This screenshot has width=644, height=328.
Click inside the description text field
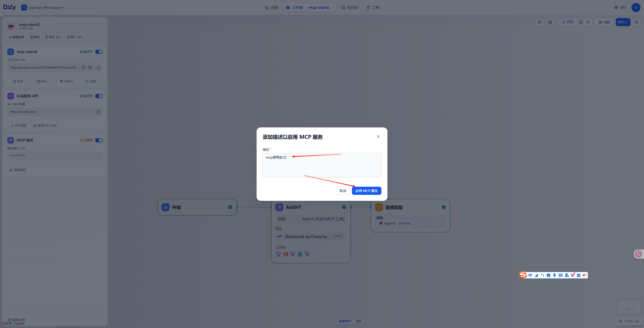click(322, 165)
